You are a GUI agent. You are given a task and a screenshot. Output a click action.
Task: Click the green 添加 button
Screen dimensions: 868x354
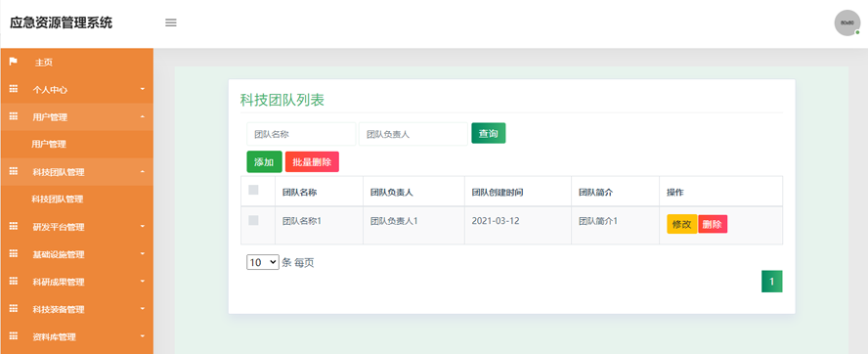[264, 161]
